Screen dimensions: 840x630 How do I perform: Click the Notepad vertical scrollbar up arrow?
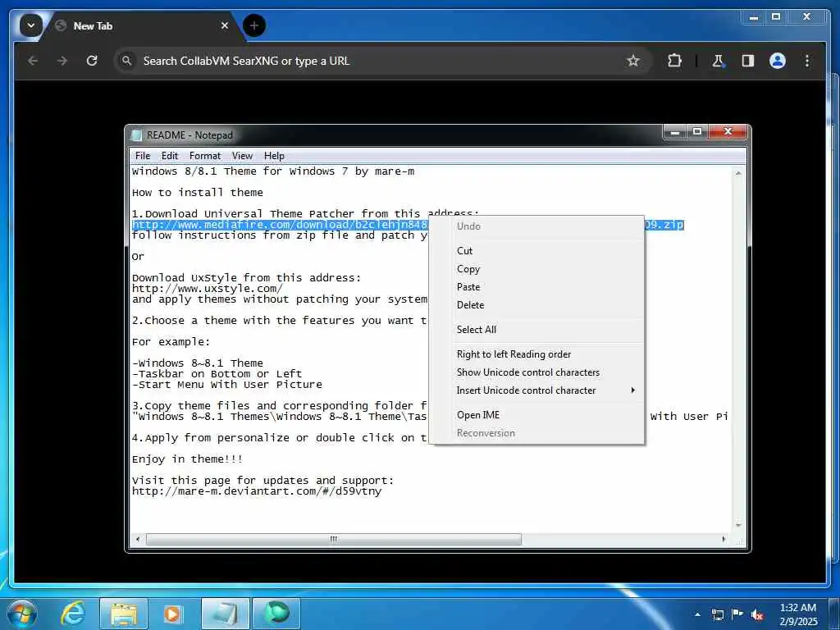coord(739,174)
